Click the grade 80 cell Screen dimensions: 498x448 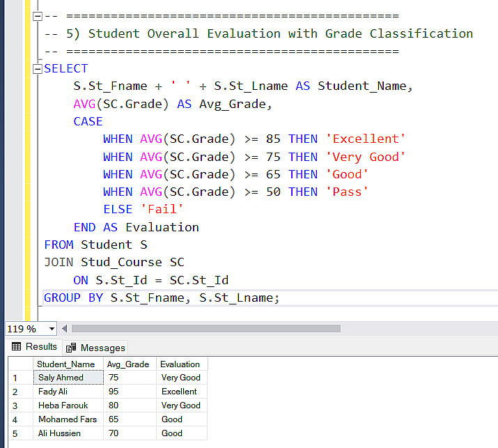click(x=130, y=405)
